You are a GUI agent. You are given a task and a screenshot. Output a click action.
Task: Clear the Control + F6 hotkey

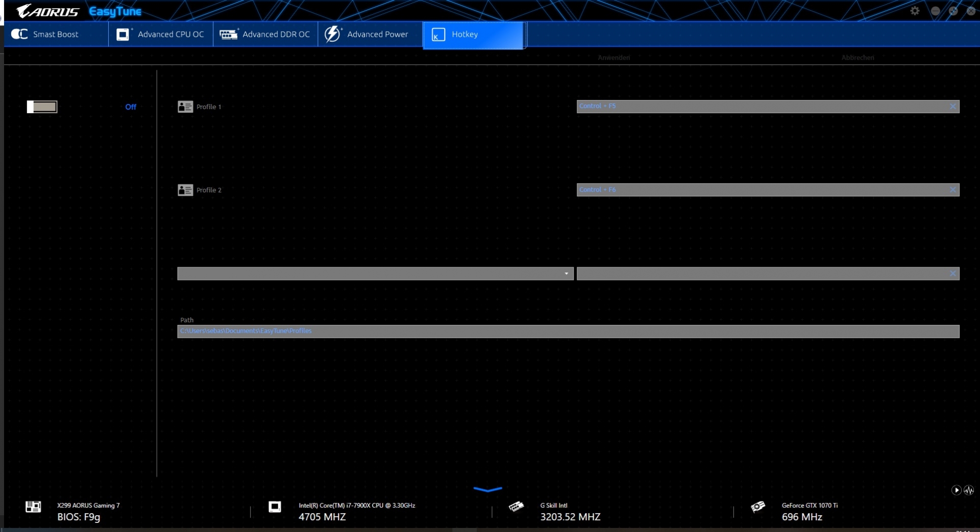click(x=952, y=190)
